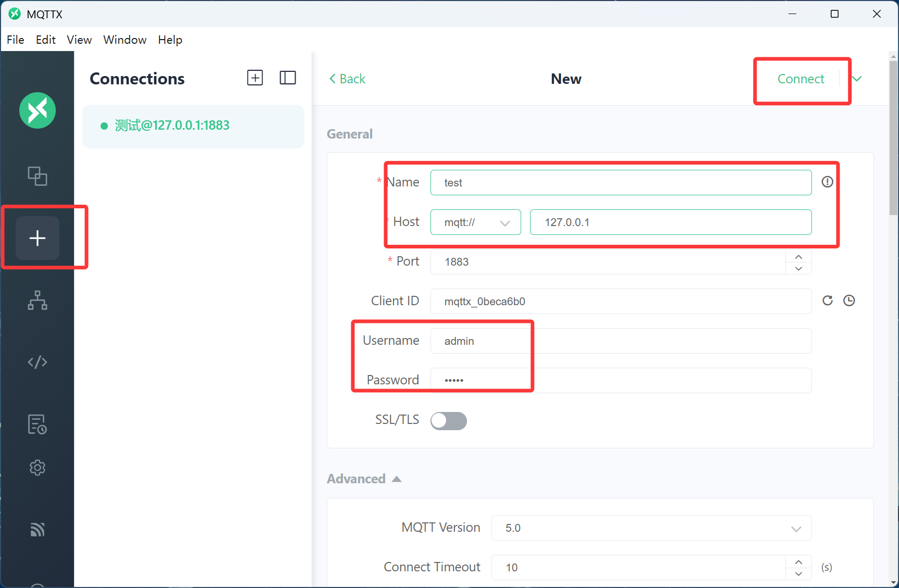
Task: Click the Host address field 127.0.0.1
Action: 671,222
